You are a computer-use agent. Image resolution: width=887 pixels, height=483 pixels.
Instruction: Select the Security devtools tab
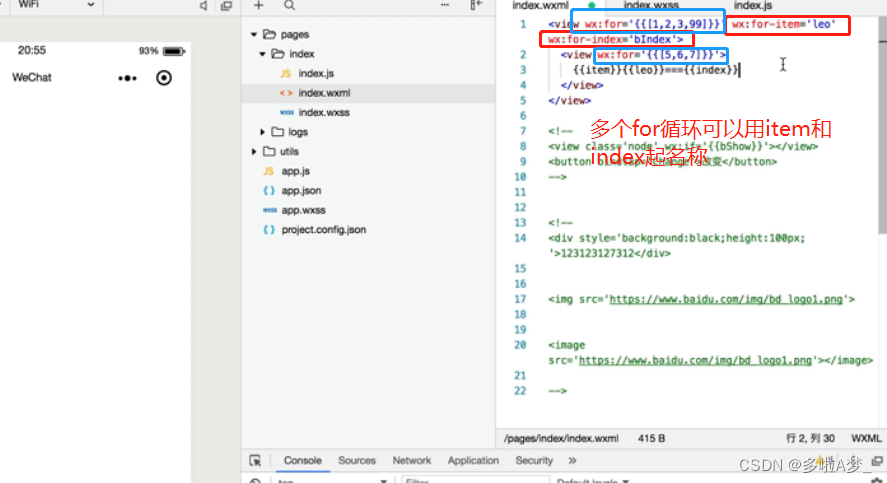coord(534,460)
